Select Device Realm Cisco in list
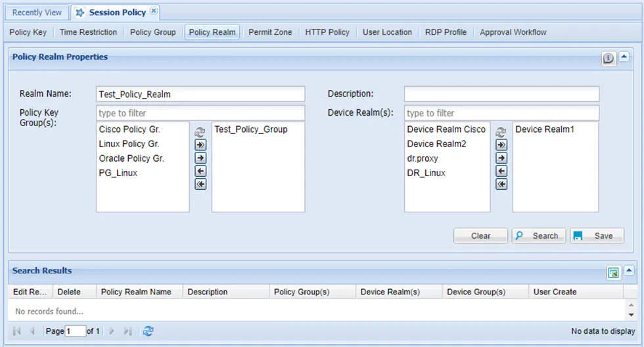Screen dimensions: 644x347 point(448,129)
